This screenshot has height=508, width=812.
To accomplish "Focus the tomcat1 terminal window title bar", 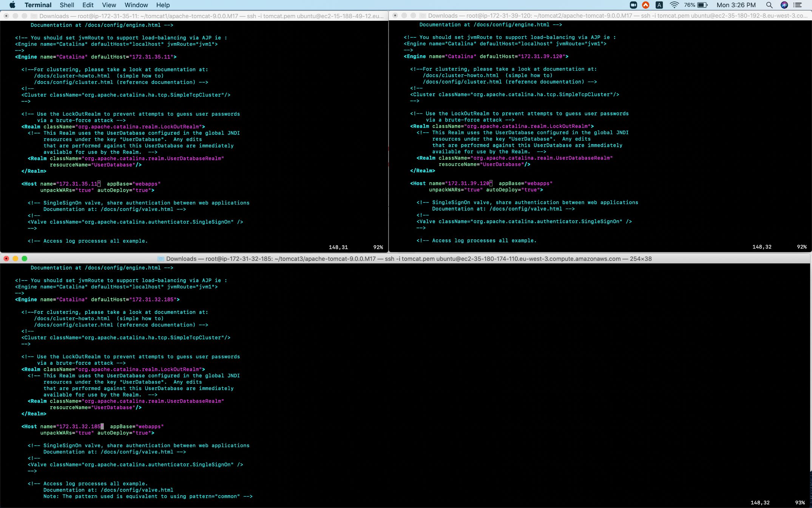I will [211, 16].
